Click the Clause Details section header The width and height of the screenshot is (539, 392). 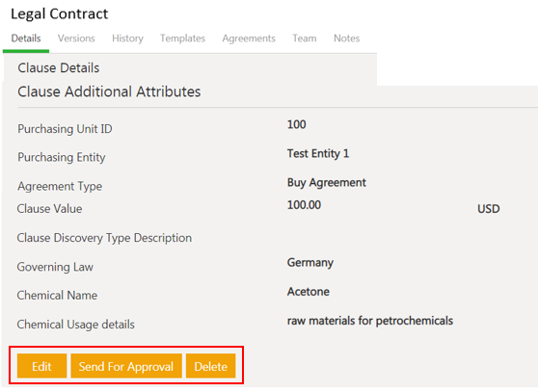59,68
